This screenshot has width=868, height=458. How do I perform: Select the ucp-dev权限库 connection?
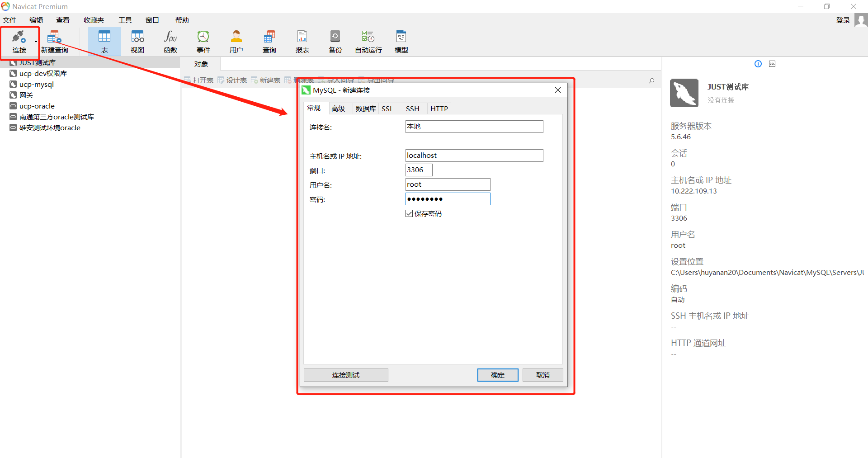coord(43,73)
